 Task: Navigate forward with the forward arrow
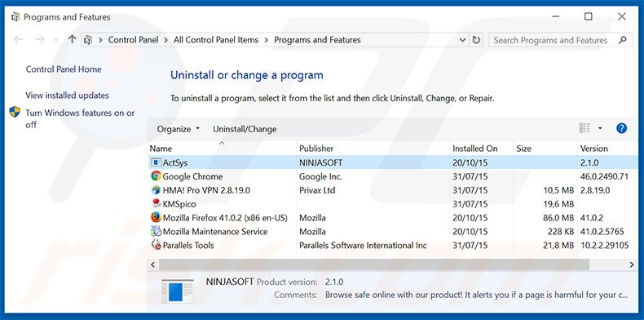point(40,39)
